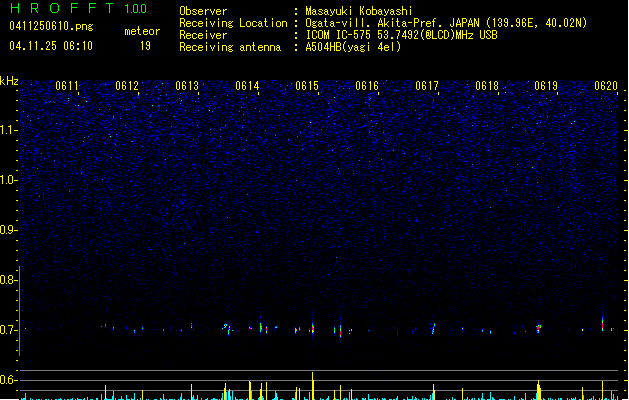This screenshot has height=400, width=629.
Task: Click the date stamp 04.11.25 06:10
Action: pos(51,46)
